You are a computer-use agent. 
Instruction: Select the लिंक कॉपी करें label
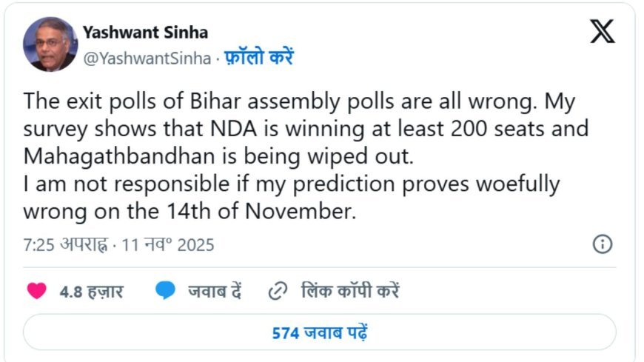point(350,291)
